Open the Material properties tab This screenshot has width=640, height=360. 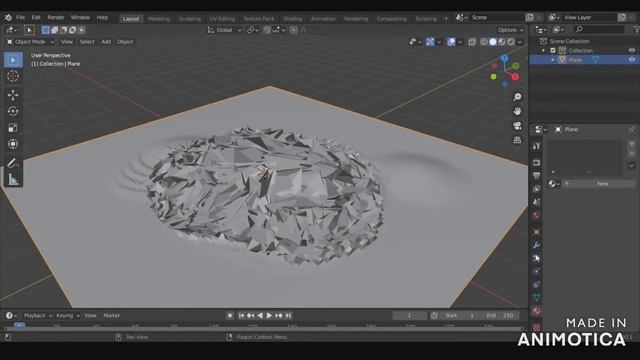pyautogui.click(x=537, y=311)
